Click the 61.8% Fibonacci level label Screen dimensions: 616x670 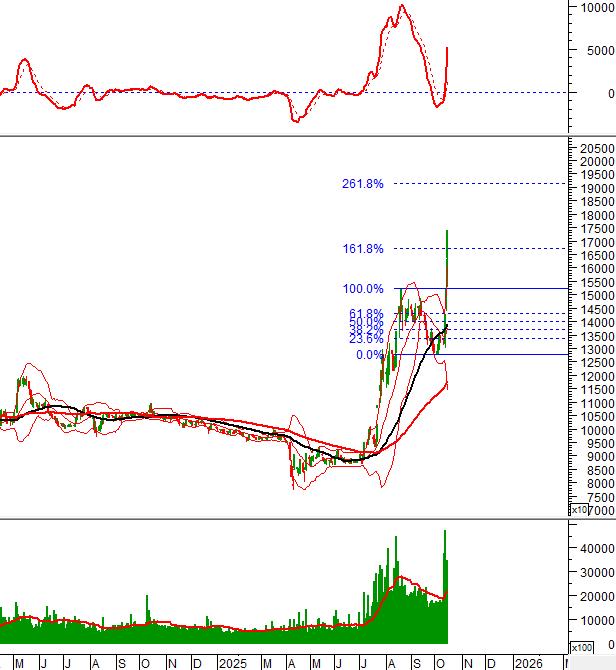coord(365,314)
